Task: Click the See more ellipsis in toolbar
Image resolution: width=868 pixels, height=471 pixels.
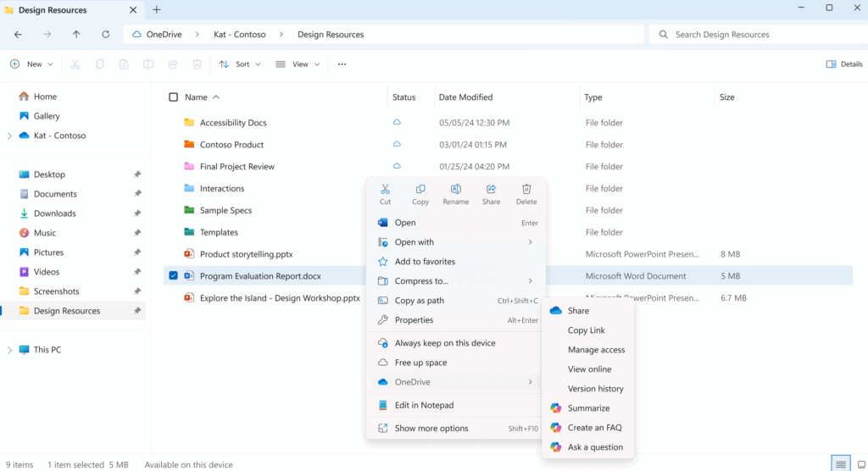Action: pyautogui.click(x=342, y=64)
